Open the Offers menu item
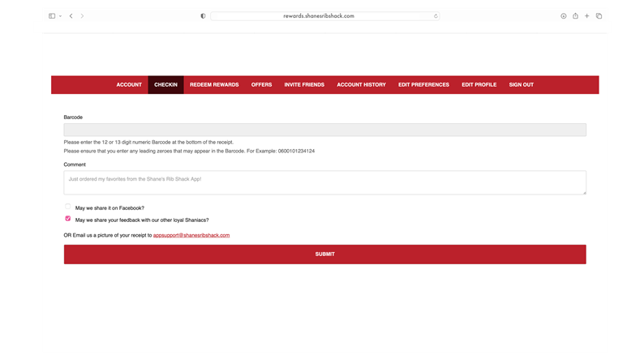 (x=262, y=85)
